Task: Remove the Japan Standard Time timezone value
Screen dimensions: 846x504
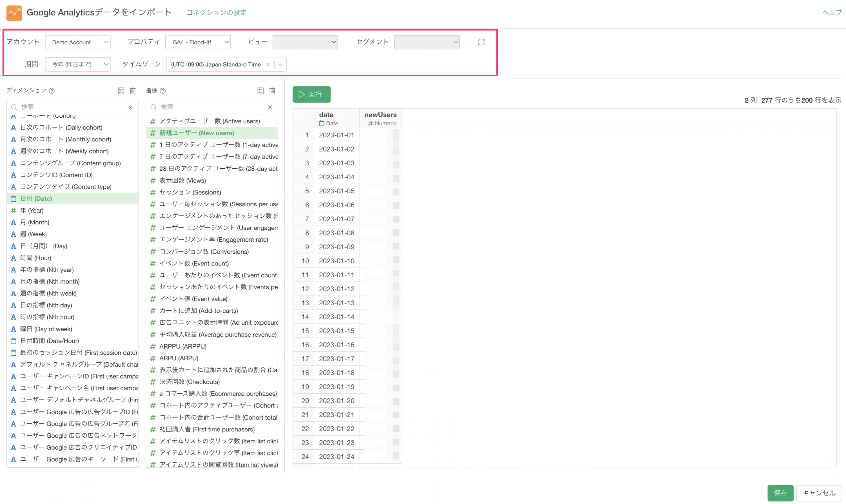Action: click(x=268, y=64)
